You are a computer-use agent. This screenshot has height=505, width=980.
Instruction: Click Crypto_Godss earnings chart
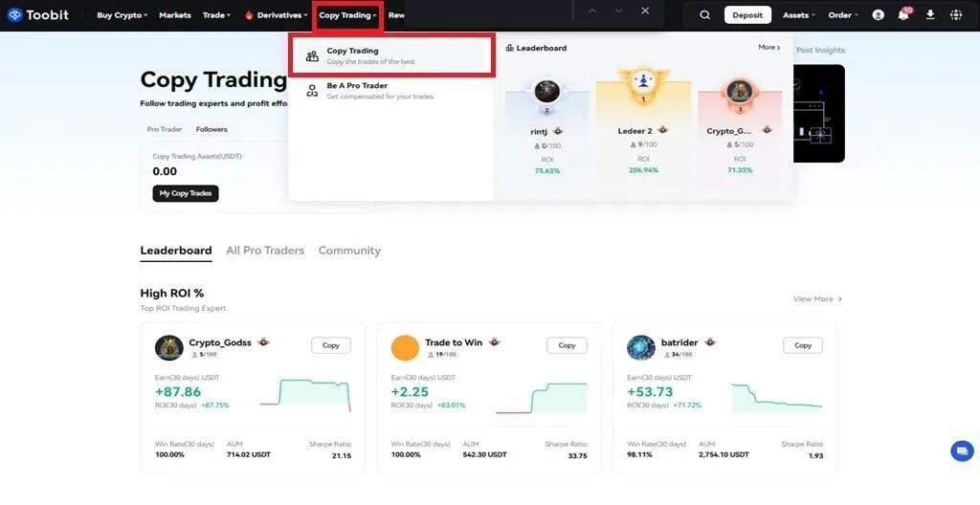305,395
